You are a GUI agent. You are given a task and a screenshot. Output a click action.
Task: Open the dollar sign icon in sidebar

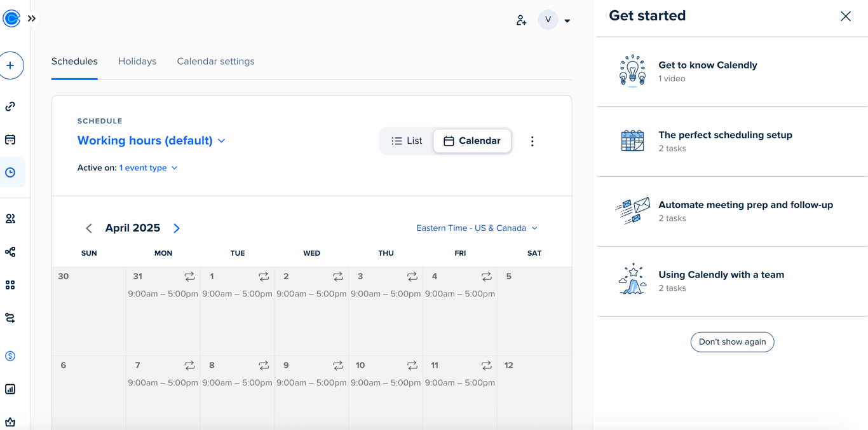[11, 356]
